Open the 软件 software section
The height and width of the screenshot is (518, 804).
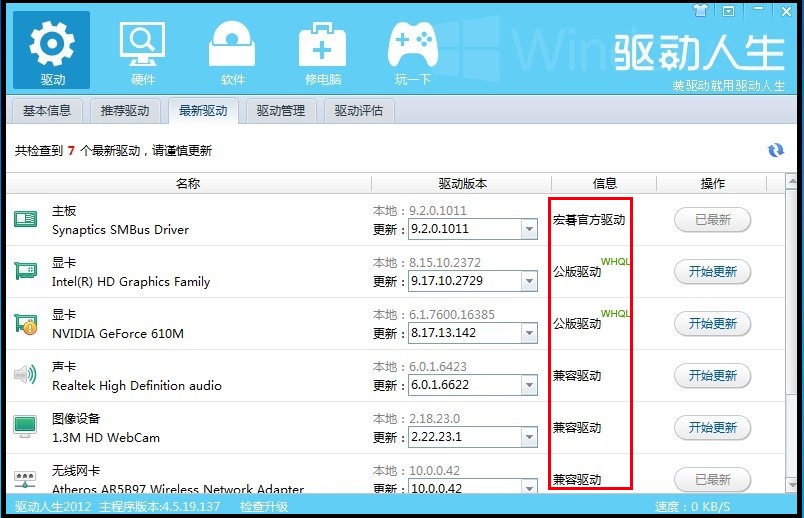pos(232,52)
